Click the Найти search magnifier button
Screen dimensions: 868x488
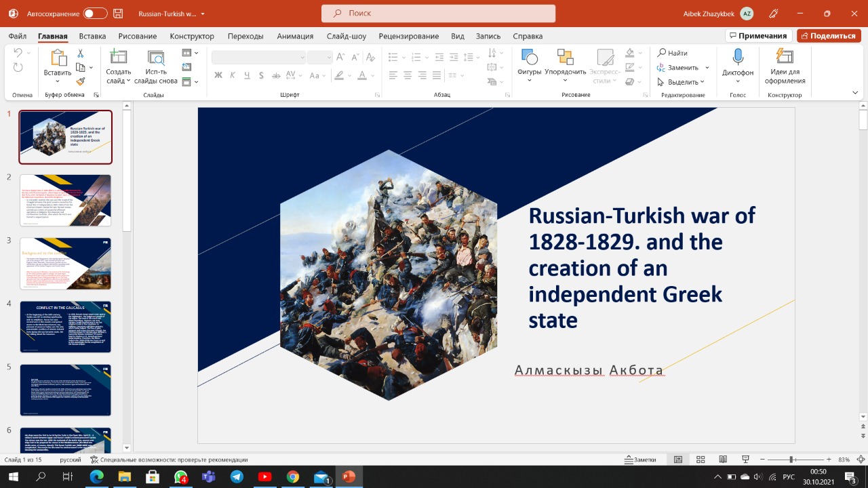coord(673,53)
